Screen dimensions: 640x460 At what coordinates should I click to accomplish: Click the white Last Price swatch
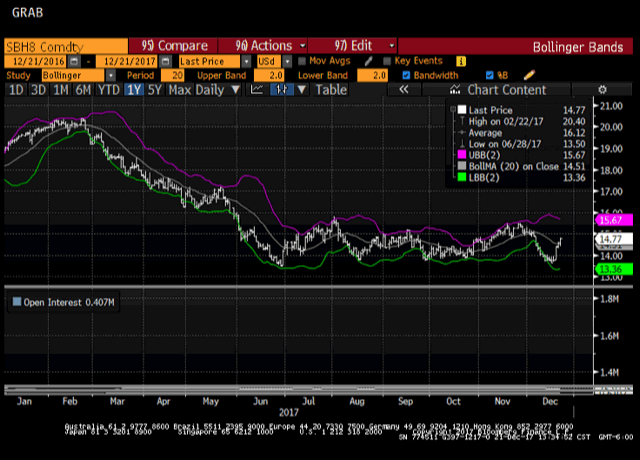tap(462, 110)
